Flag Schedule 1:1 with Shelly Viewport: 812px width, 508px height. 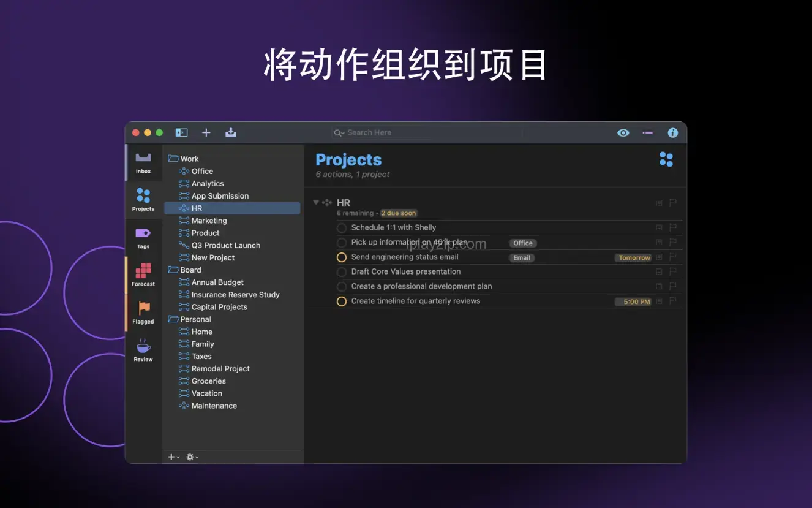tap(672, 227)
